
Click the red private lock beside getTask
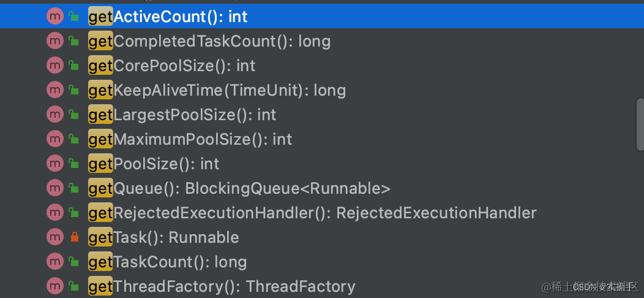click(73, 237)
